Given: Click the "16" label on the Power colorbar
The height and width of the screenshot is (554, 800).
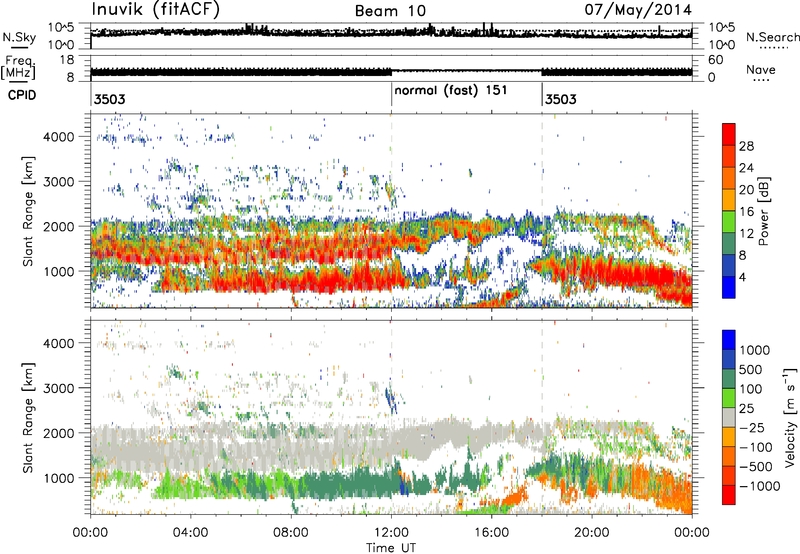Looking at the screenshot, I should click(746, 212).
